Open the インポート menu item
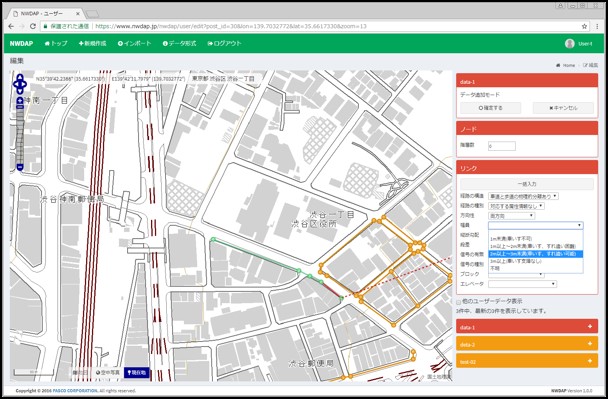Image resolution: width=608 pixels, height=399 pixels. coord(135,43)
